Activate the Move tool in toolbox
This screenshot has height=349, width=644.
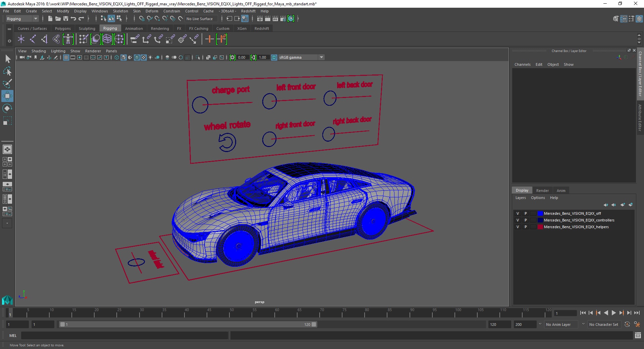tap(7, 96)
